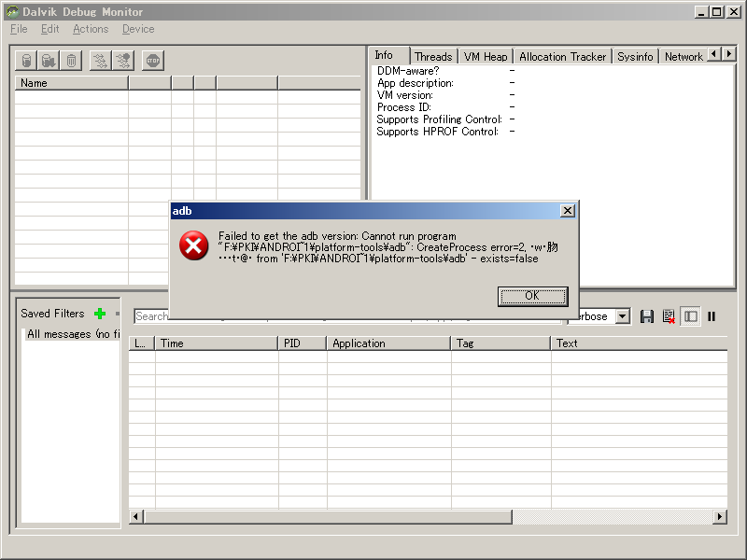The image size is (747, 560).
Task: Open the Actions menu
Action: (x=91, y=29)
